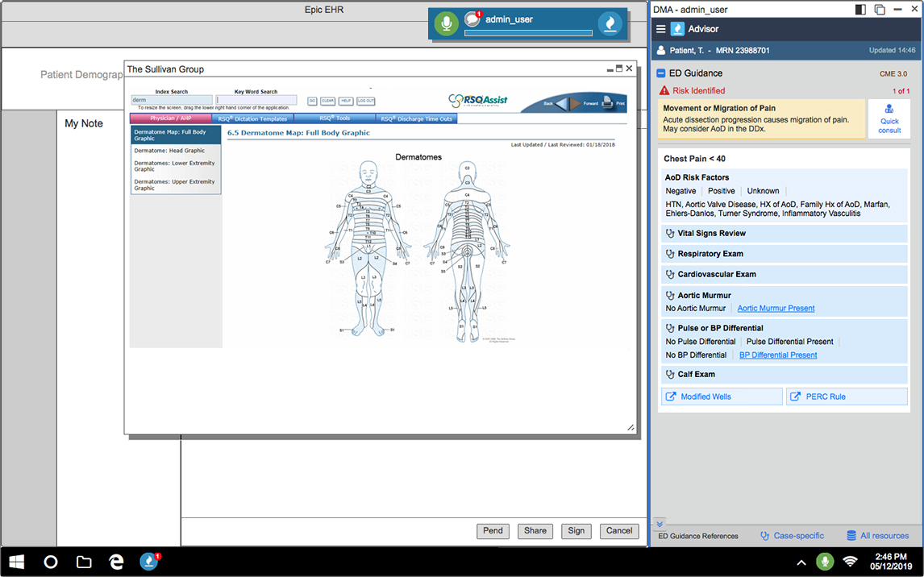Click the LOG OUT button

pyautogui.click(x=365, y=101)
